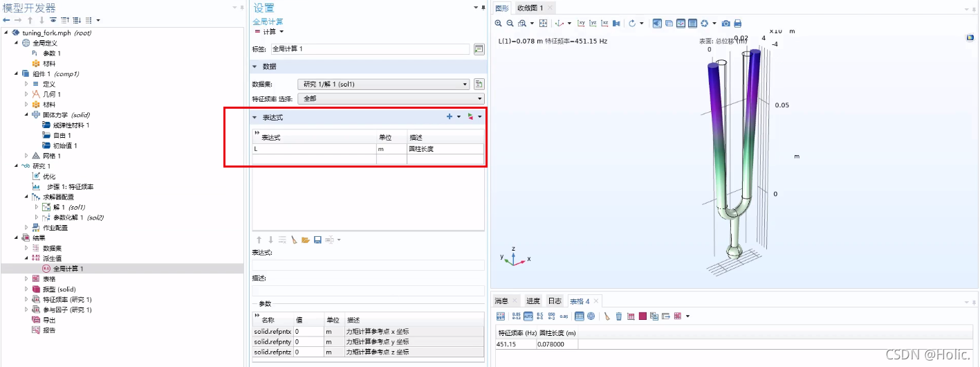Click the collapse all icon in Model Builder

(x=64, y=20)
